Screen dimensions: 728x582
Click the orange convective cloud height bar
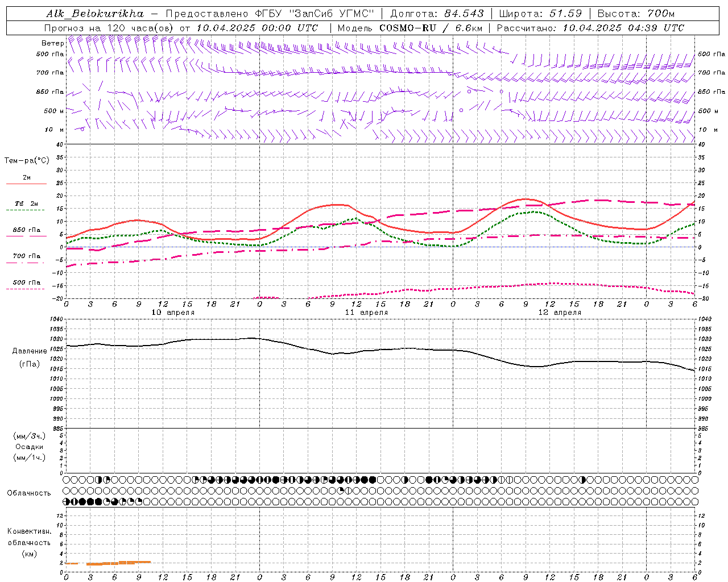108,563
